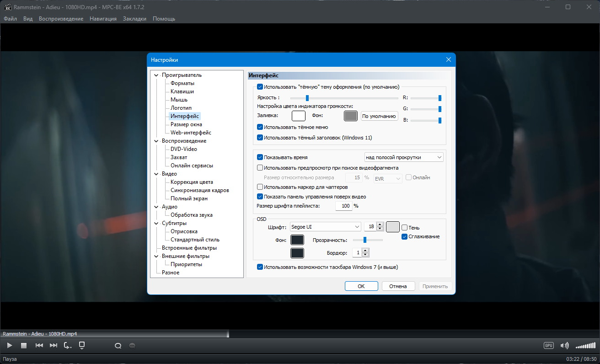Toggle the dark theme checkbox
Image resolution: width=600 pixels, height=364 pixels.
(x=260, y=87)
